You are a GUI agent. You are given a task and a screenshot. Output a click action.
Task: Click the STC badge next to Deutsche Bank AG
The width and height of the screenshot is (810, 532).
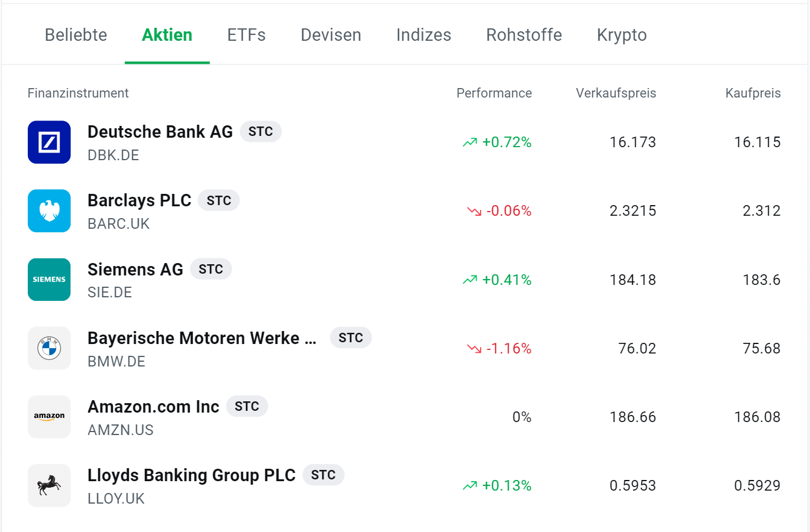(261, 131)
